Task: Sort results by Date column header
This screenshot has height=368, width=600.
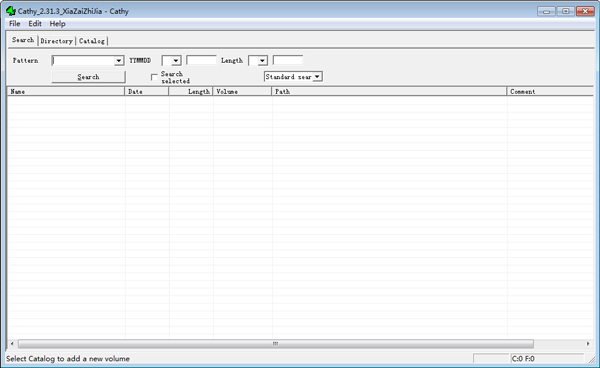Action: click(x=147, y=91)
